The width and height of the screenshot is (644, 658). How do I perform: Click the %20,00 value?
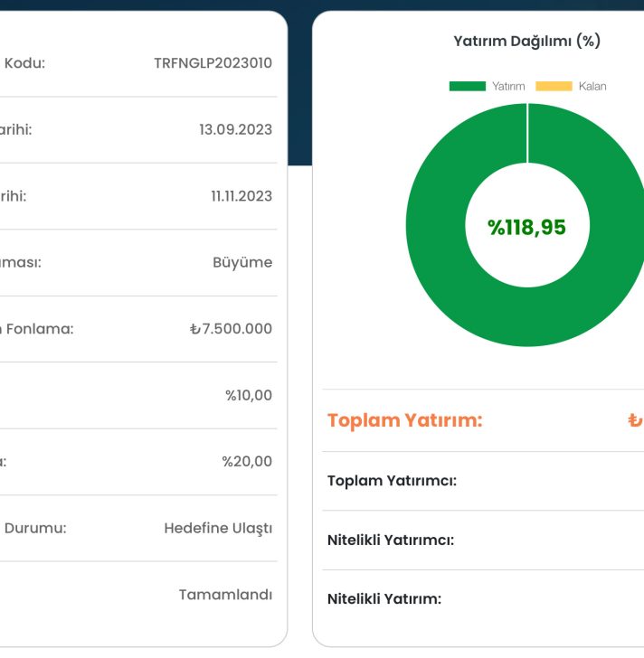(x=247, y=461)
